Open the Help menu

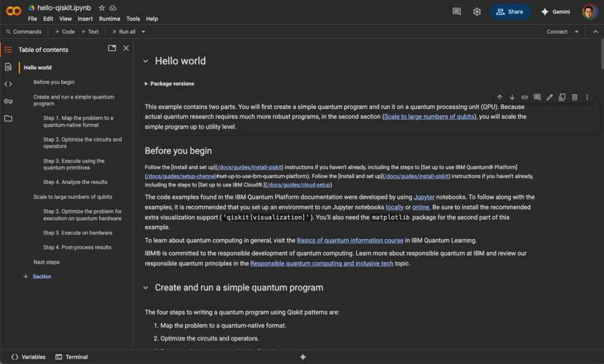point(152,18)
